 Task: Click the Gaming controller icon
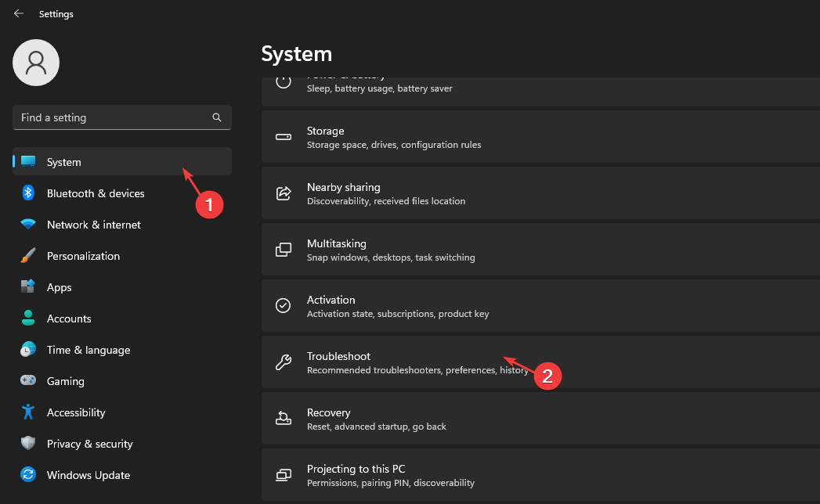pyautogui.click(x=28, y=380)
